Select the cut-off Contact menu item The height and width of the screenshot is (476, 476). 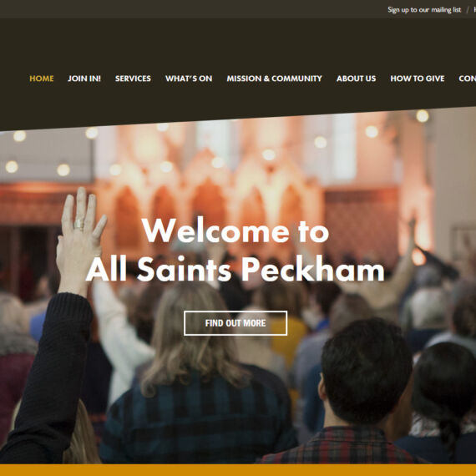pos(468,78)
